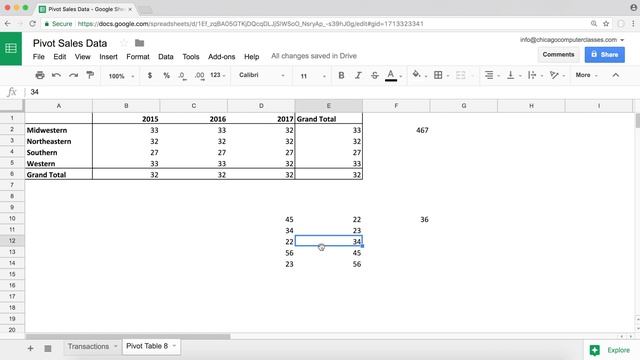The height and width of the screenshot is (360, 640).
Task: Undo the last action
Action: click(56, 75)
